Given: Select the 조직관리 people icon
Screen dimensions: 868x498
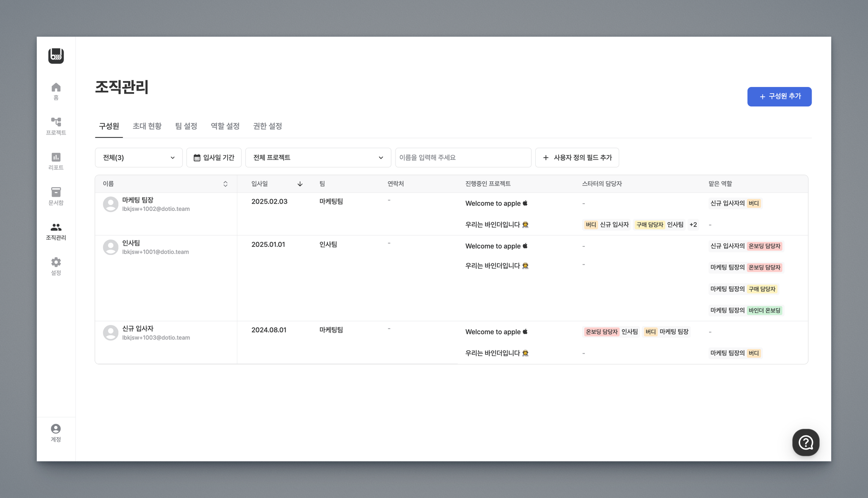Looking at the screenshot, I should (56, 227).
